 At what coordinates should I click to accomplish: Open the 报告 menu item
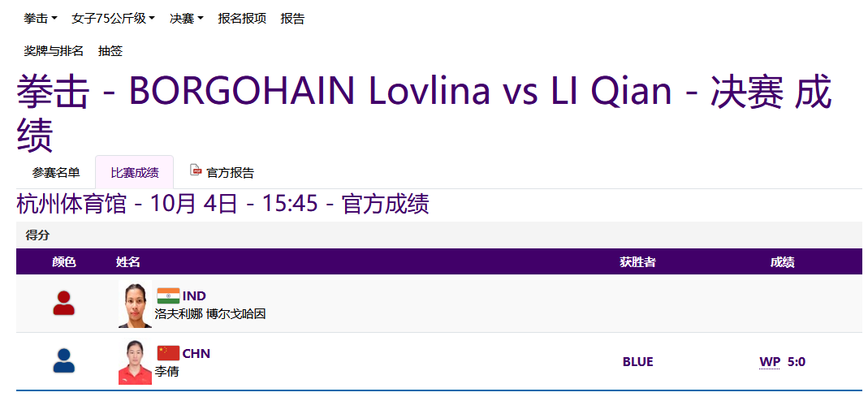[292, 19]
